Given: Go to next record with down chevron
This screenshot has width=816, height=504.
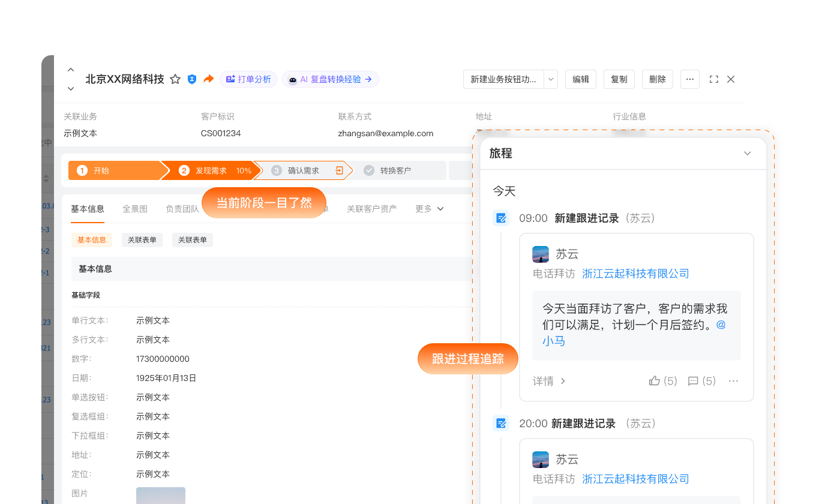Looking at the screenshot, I should pos(71,89).
